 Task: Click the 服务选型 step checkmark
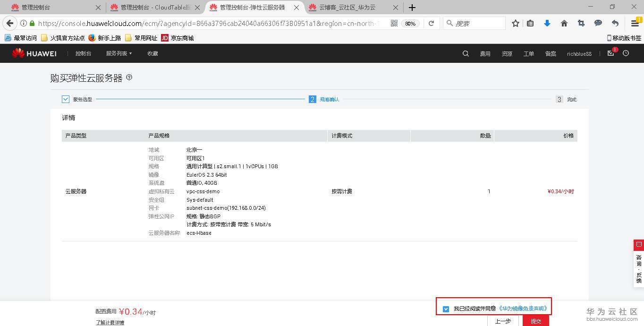66,99
